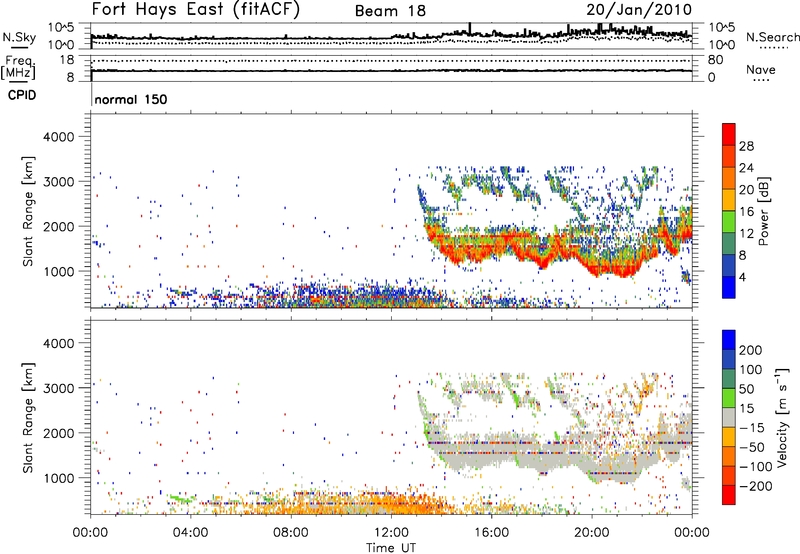Click the '16' power colorbar label

tap(746, 212)
